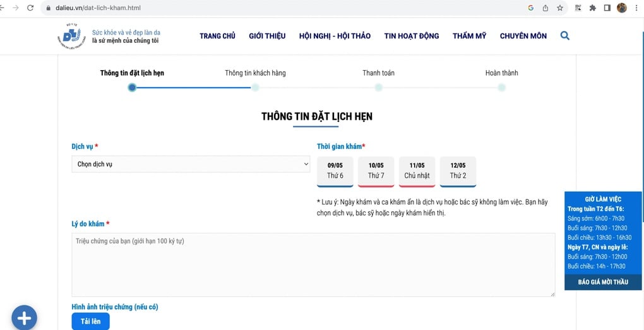Screen dimensions: 644x330
Task: Choose date 09/05 Thứ 6
Action: 335,172
